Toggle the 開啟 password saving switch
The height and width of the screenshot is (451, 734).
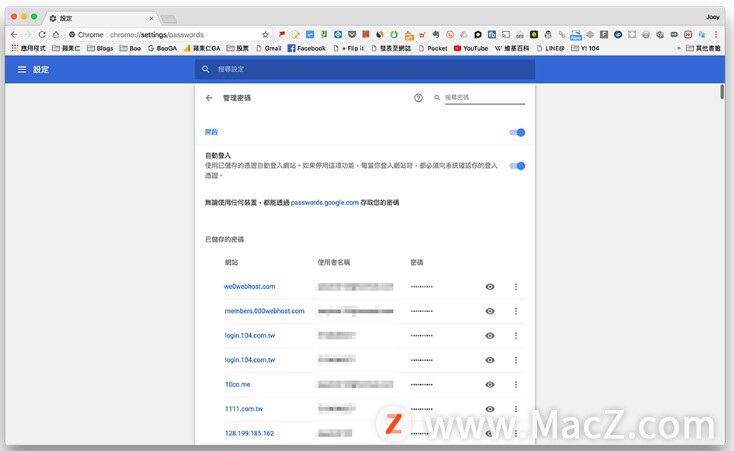[x=517, y=133]
